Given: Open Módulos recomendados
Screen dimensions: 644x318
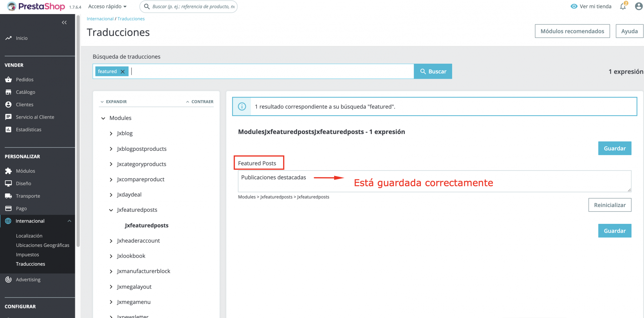Looking at the screenshot, I should [572, 31].
